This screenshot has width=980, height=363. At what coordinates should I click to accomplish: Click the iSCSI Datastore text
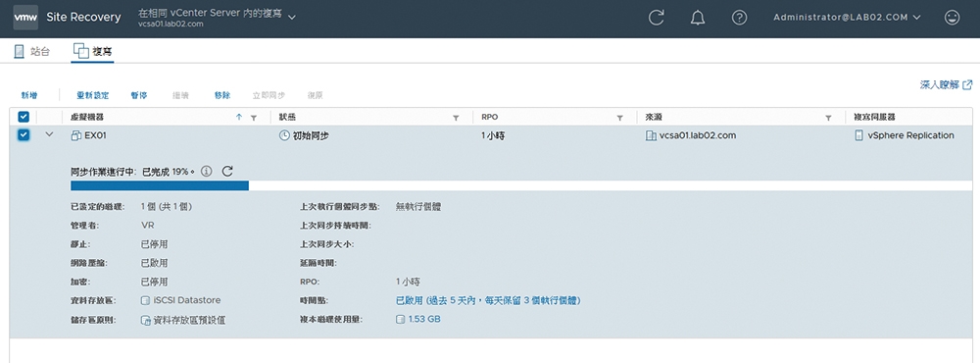pyautogui.click(x=187, y=300)
